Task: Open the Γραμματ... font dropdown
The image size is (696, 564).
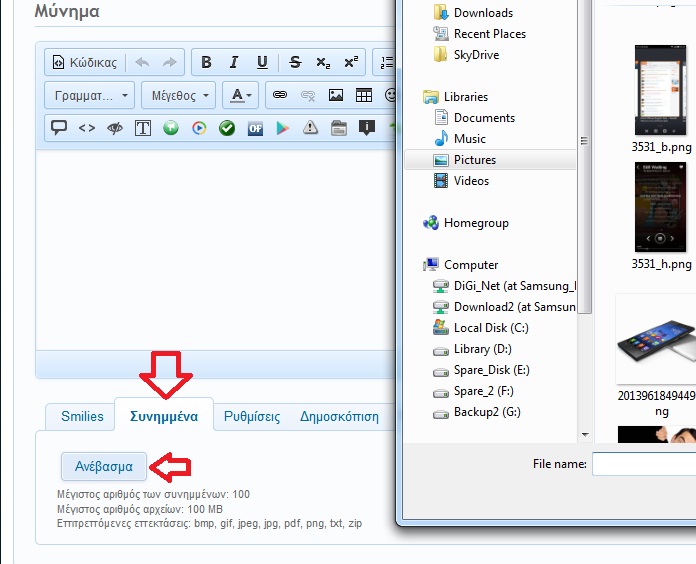Action: pos(90,95)
